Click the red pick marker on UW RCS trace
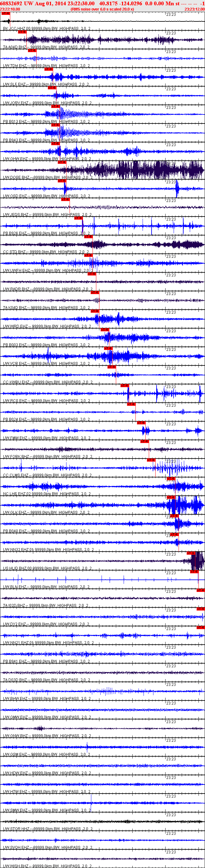 click(125, 386)
